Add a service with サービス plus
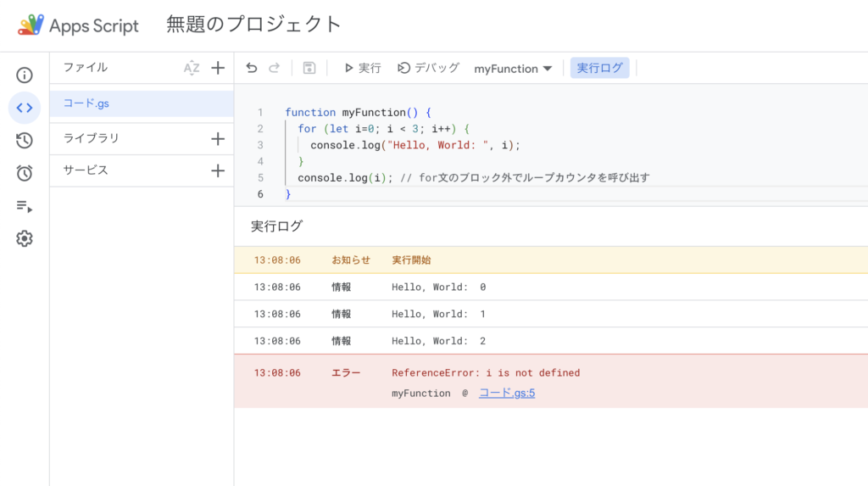 coord(218,170)
